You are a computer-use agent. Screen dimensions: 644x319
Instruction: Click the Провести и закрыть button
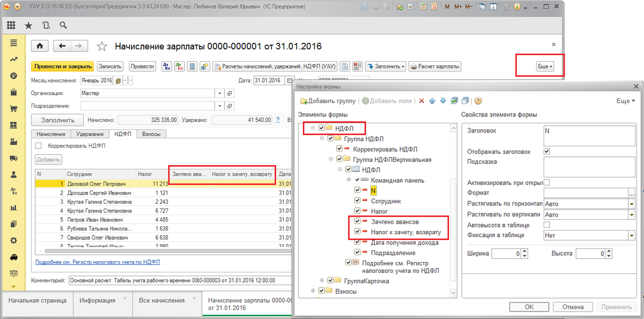63,66
